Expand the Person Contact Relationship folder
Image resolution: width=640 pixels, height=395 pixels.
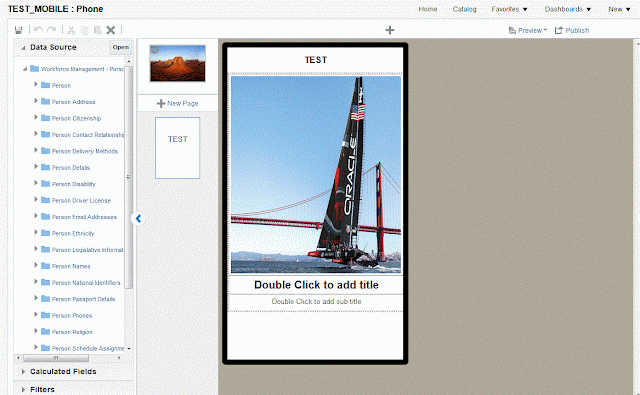tap(36, 134)
